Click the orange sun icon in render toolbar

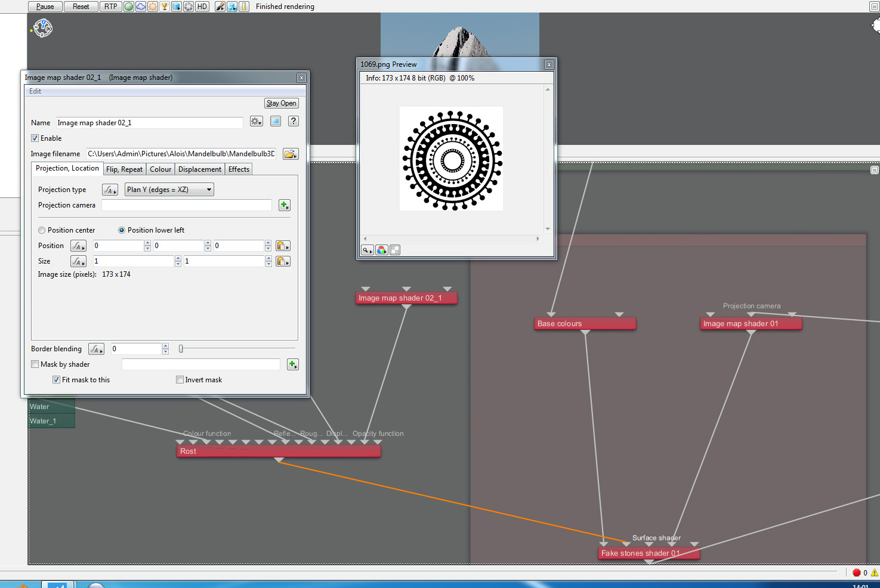[153, 7]
